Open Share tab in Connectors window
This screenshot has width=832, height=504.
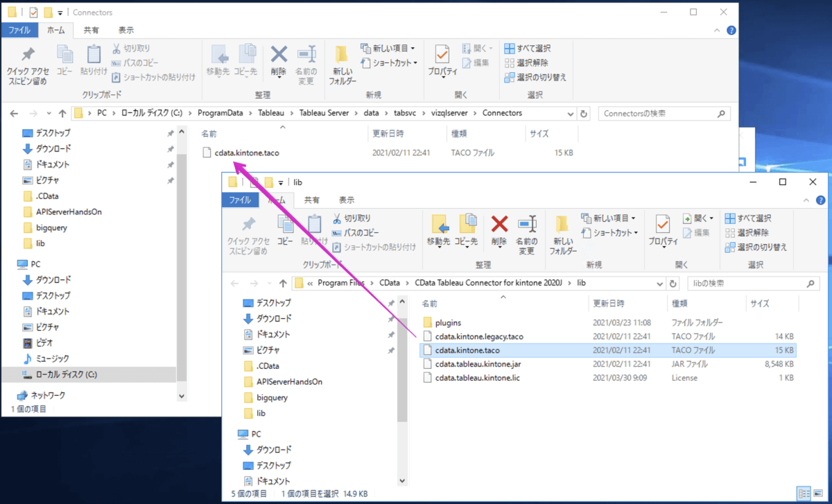click(91, 30)
